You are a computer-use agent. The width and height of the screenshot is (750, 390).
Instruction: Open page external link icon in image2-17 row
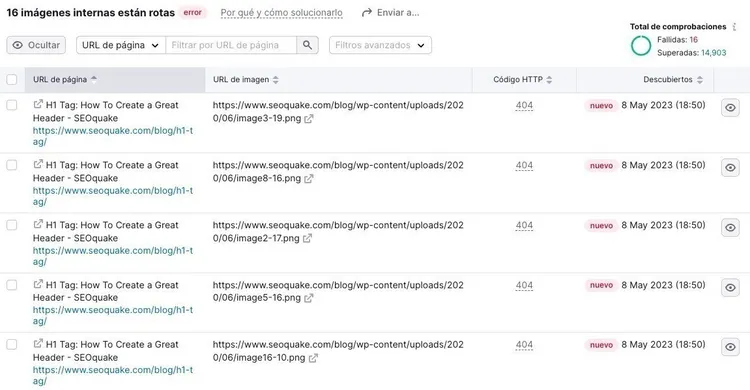pos(38,224)
